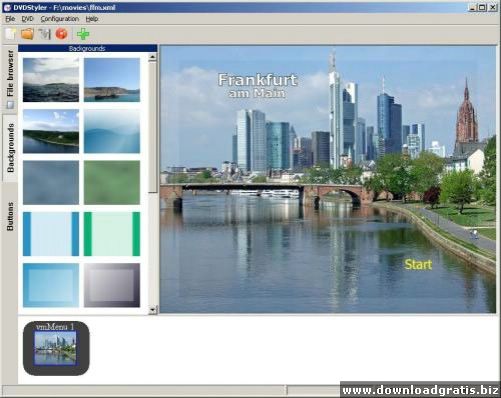Click the small icon under File browser tab
Screen dimensions: 501x398
(11, 105)
